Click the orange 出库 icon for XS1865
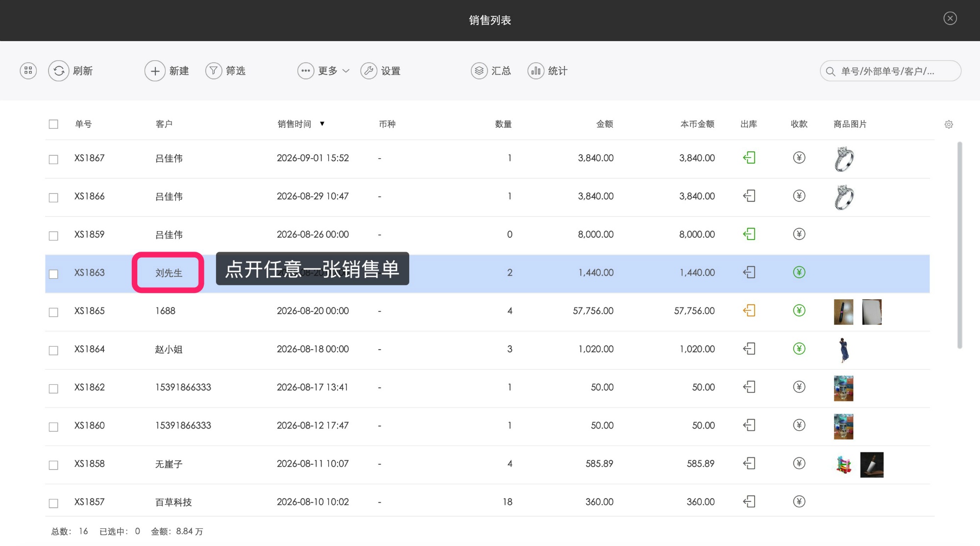This screenshot has width=980, height=546. coord(749,310)
